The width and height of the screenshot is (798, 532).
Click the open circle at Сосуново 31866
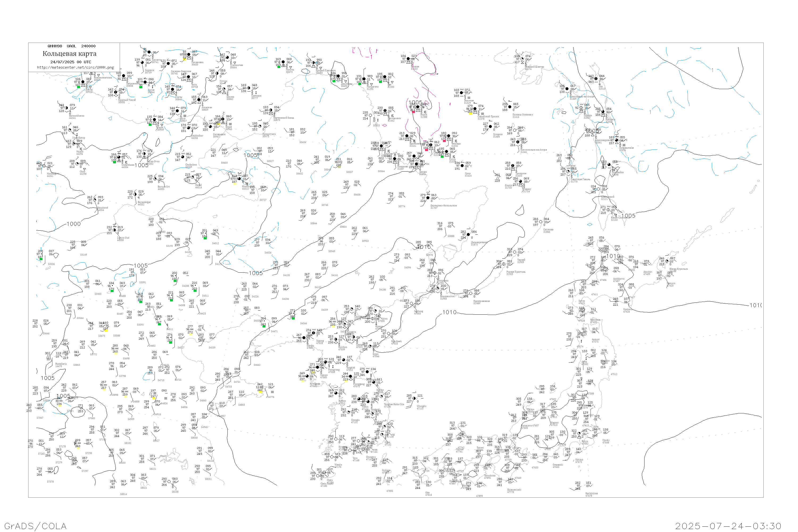tap(541, 222)
